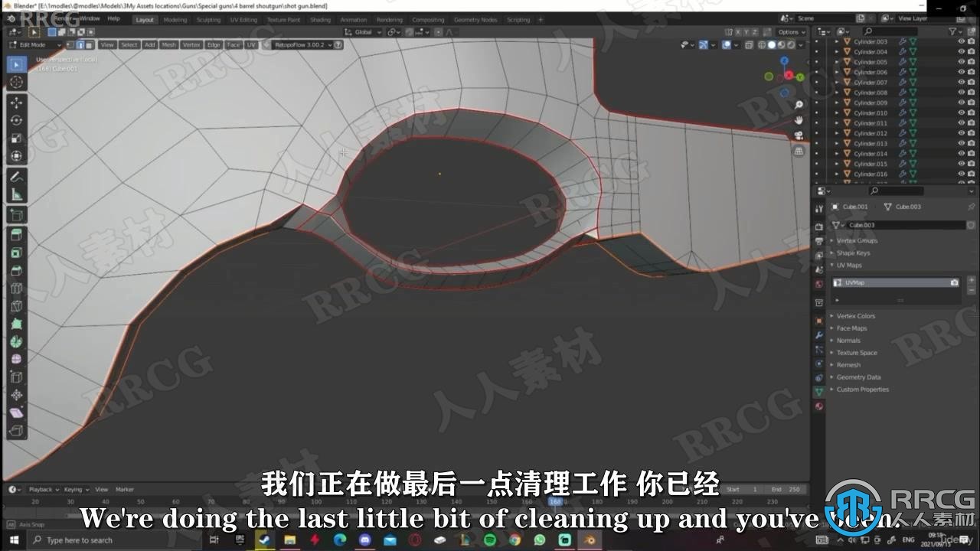Open the Help menu
This screenshot has width=980, height=551.
(x=113, y=18)
